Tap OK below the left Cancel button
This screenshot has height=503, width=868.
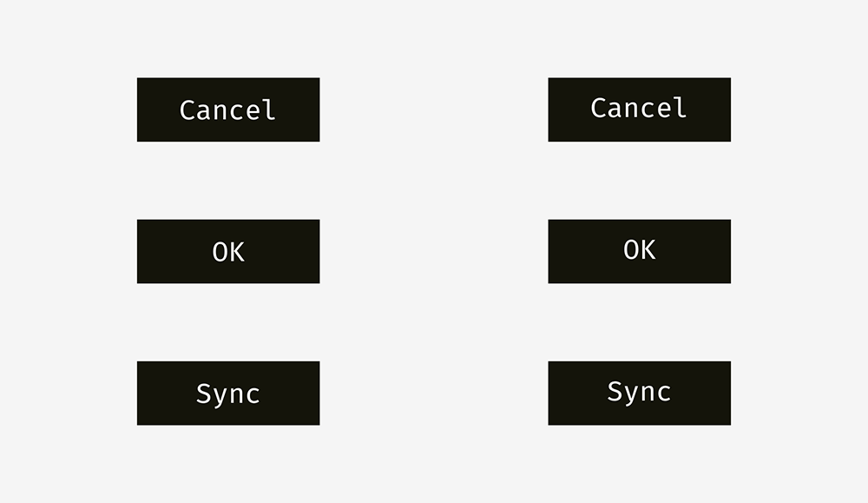pos(228,252)
